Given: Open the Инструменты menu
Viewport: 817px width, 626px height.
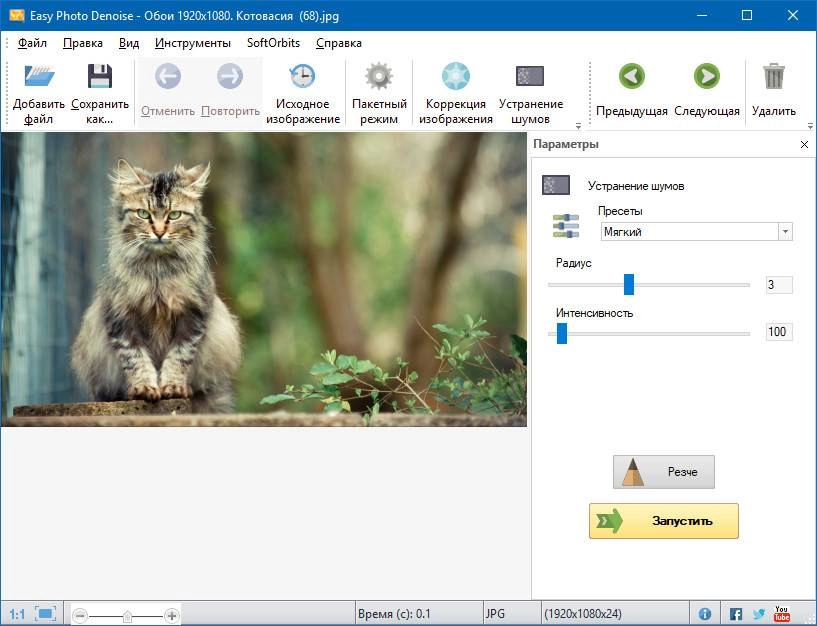Looking at the screenshot, I should (x=193, y=43).
